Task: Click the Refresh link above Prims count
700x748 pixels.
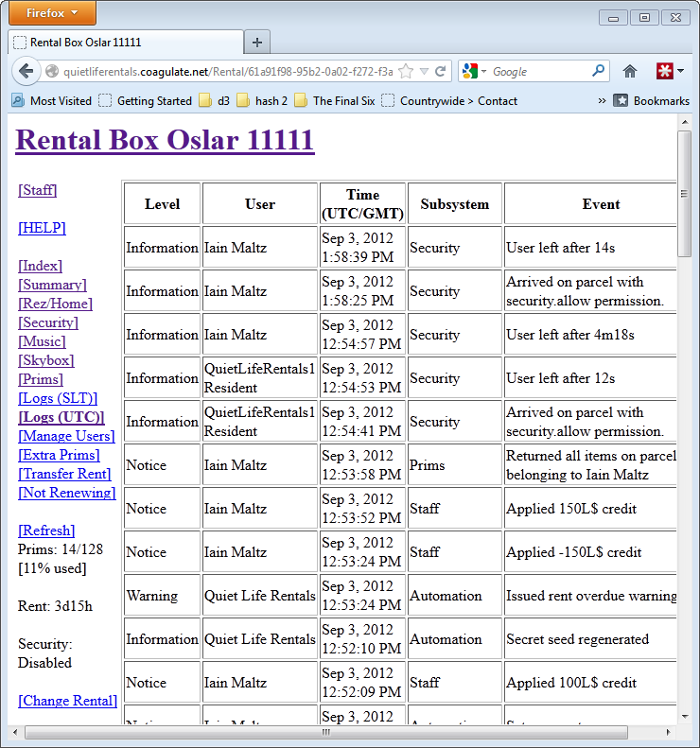Action: 46,531
